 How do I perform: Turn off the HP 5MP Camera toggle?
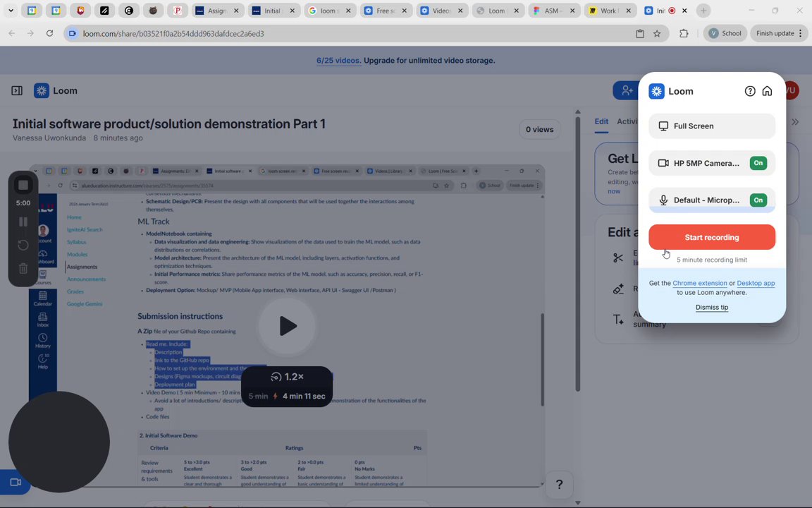(758, 163)
